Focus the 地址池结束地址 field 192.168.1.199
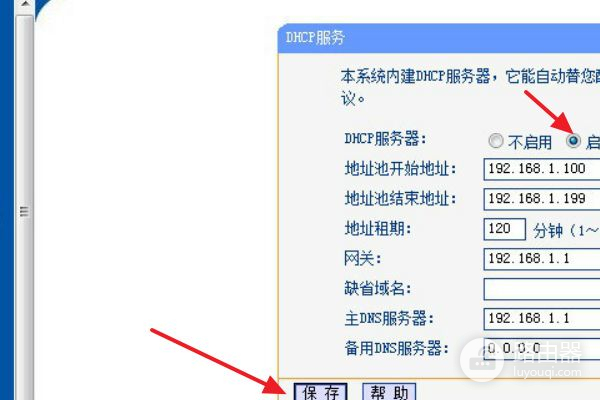 point(542,199)
